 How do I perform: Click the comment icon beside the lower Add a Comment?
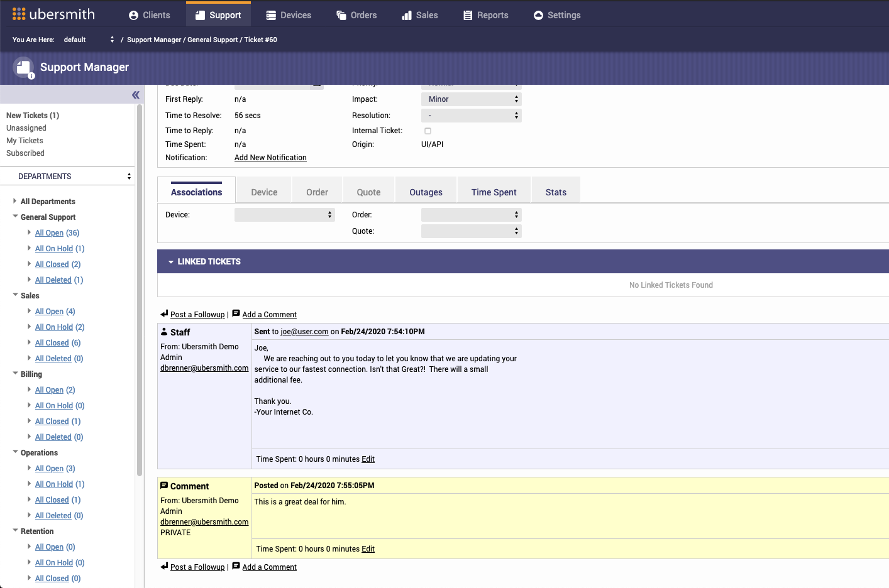(x=236, y=566)
